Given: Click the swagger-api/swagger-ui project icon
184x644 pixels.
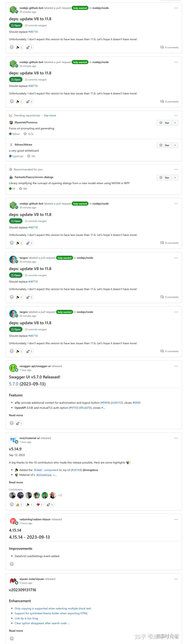Looking at the screenshot, I should (x=13, y=367).
